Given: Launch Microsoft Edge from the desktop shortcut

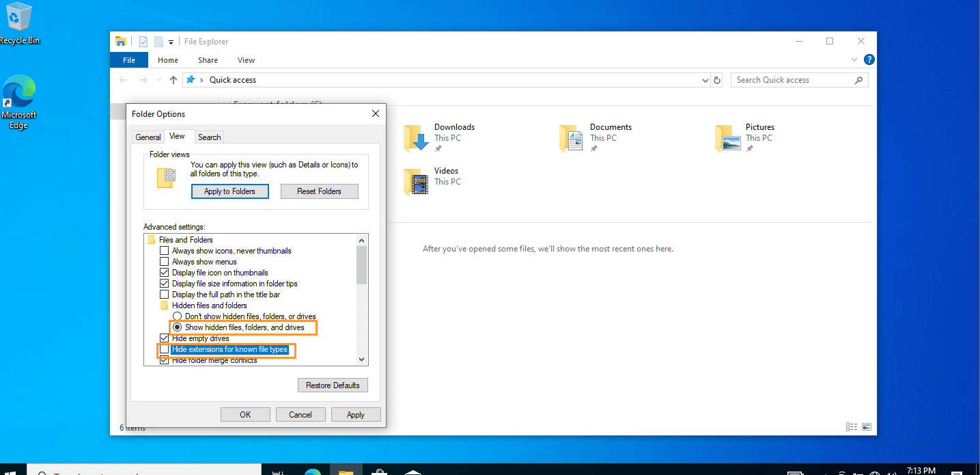Looking at the screenshot, I should pos(19,103).
